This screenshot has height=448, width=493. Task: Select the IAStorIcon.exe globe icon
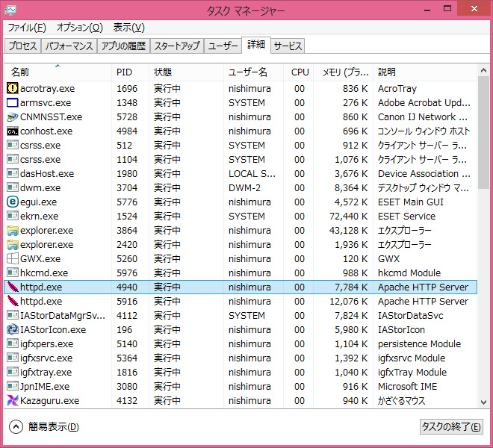(13, 329)
